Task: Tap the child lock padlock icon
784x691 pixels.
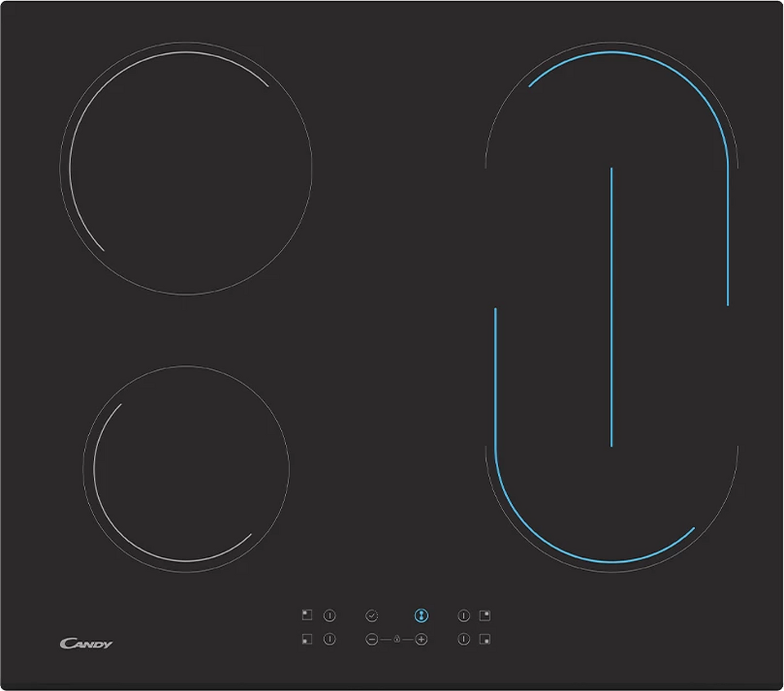Action: click(x=396, y=640)
